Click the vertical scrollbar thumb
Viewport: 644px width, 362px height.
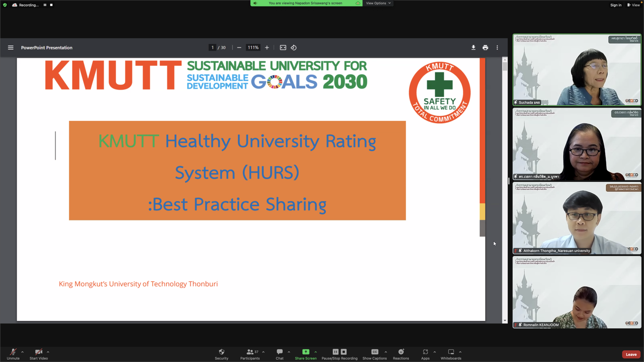click(x=505, y=66)
